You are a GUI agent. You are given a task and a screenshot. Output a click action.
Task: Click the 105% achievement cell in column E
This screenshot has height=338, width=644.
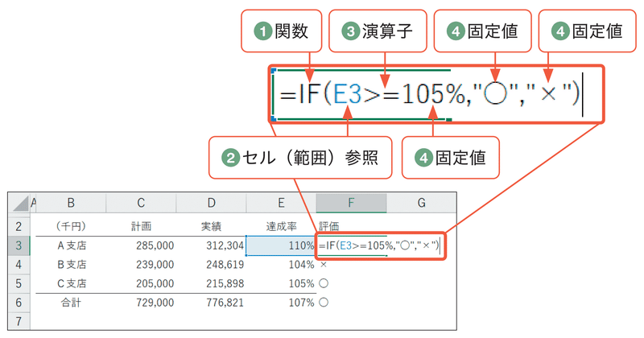281,283
